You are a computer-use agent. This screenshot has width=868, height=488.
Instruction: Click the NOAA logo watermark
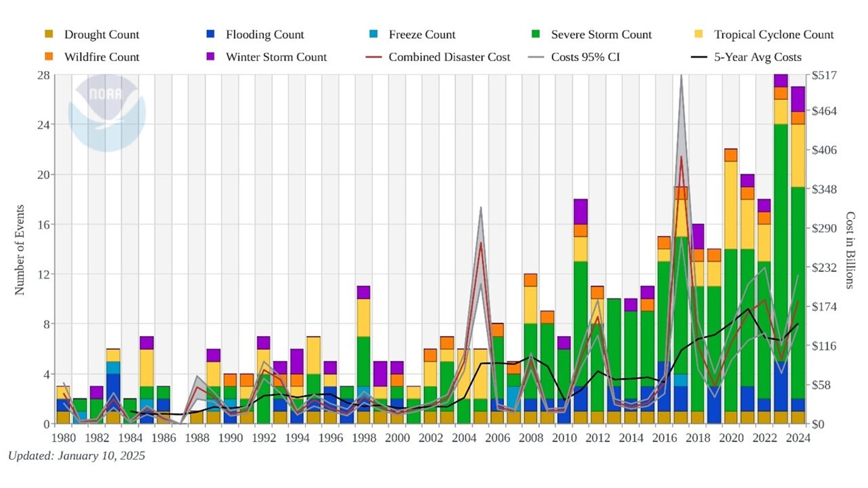tap(107, 113)
